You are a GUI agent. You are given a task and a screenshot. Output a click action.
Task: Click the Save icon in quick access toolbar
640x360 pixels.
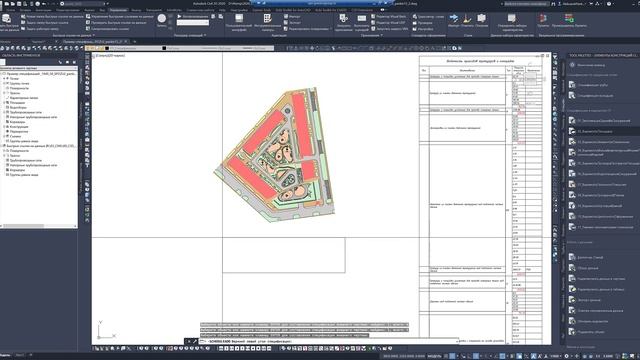[19, 4]
